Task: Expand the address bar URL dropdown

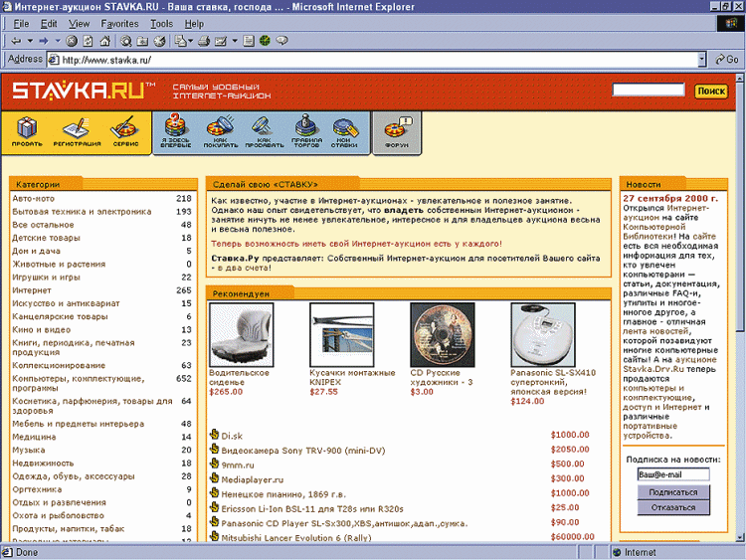Action: [702, 60]
